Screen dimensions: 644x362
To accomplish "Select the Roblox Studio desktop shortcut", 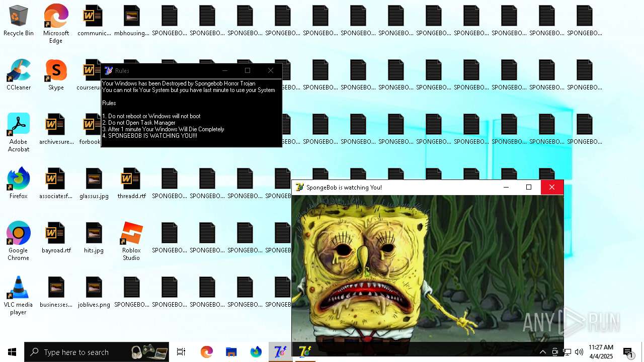I will tap(131, 241).
